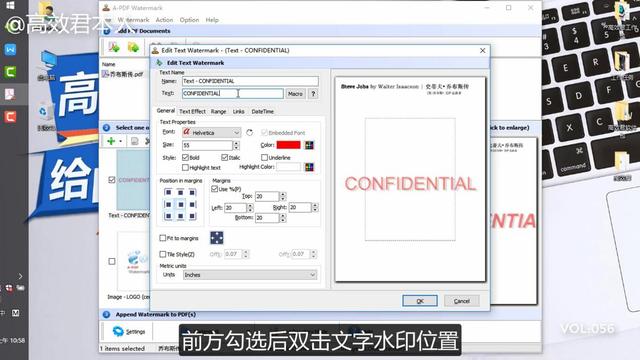Select middle-right position in margins grid
This screenshot has height=360, width=640.
(192, 204)
